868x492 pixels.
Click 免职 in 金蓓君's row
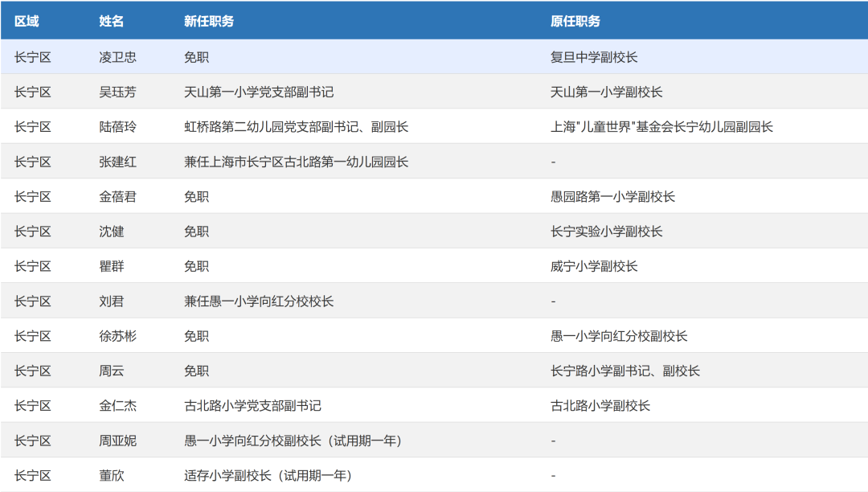[197, 196]
